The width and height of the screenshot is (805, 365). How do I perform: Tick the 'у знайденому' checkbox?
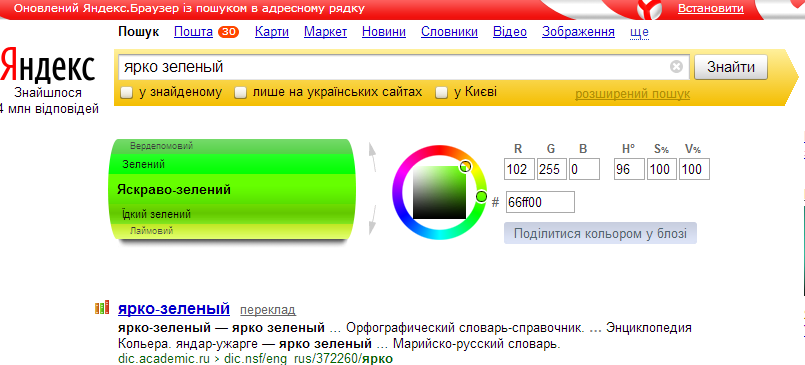pos(126,93)
